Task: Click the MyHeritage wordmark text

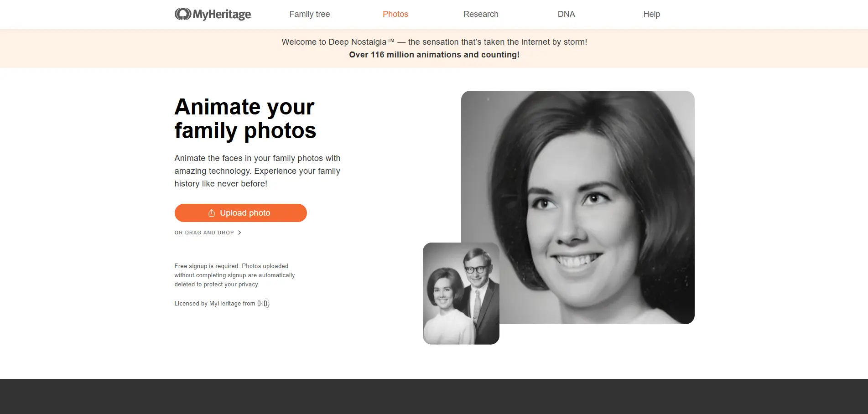Action: (x=222, y=15)
